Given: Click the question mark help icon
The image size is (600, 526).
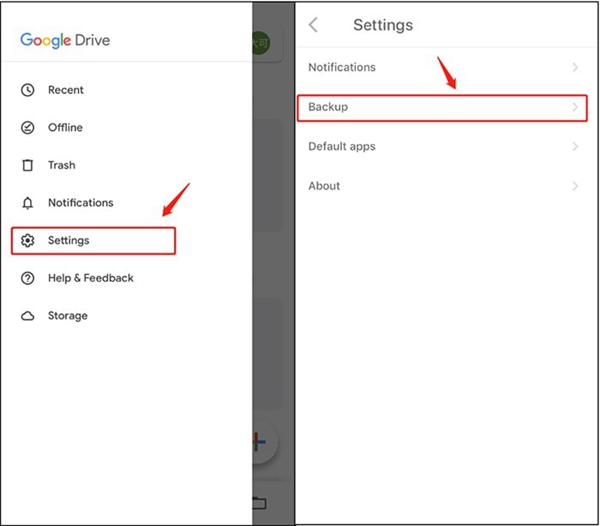Looking at the screenshot, I should tap(28, 278).
